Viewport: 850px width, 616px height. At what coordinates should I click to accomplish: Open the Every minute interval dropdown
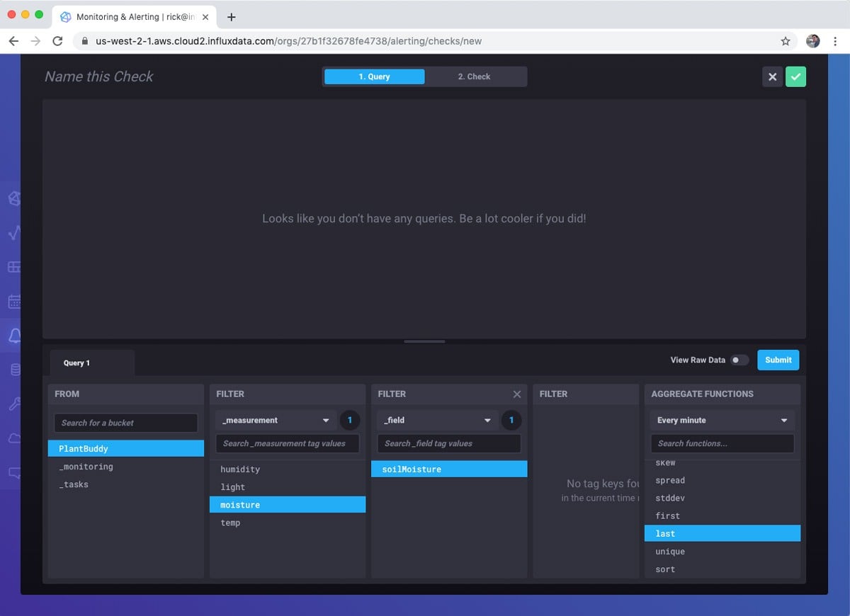(x=722, y=420)
